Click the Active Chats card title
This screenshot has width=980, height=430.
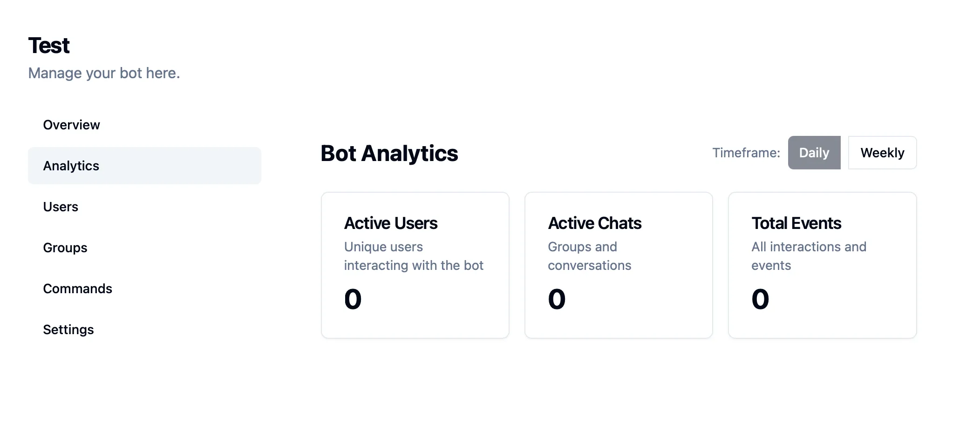pos(594,223)
